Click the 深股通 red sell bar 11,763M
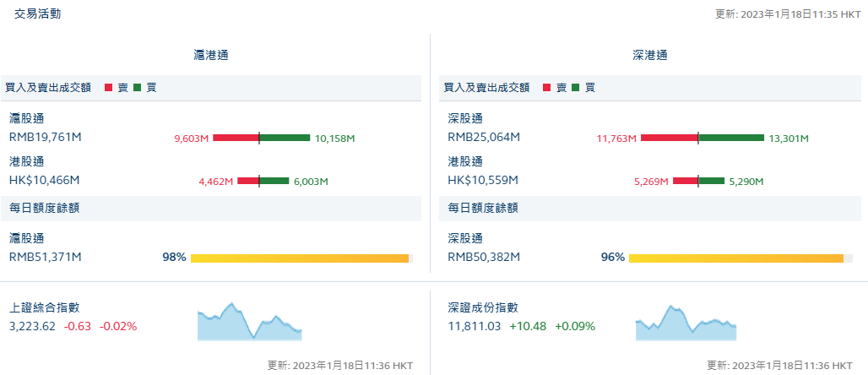868x375 pixels. [669, 138]
